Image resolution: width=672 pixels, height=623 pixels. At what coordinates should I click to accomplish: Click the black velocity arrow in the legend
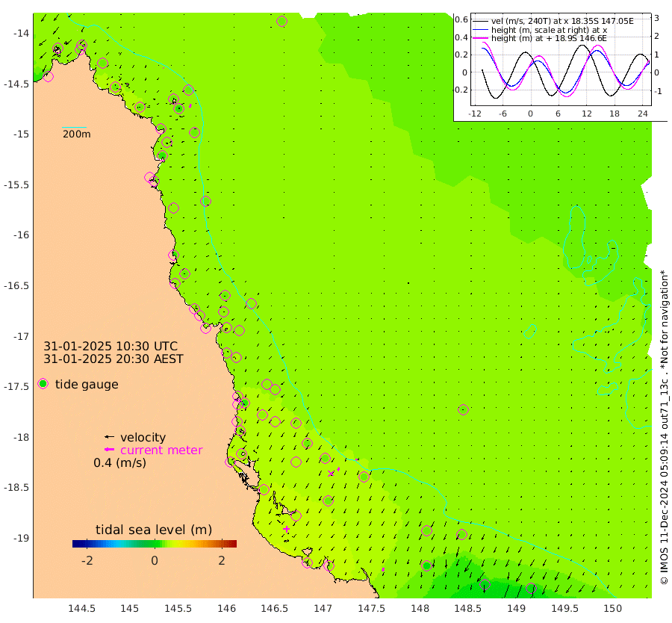click(x=109, y=437)
